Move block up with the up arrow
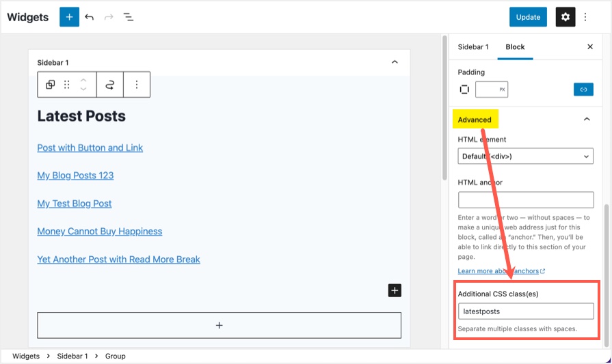 point(83,80)
